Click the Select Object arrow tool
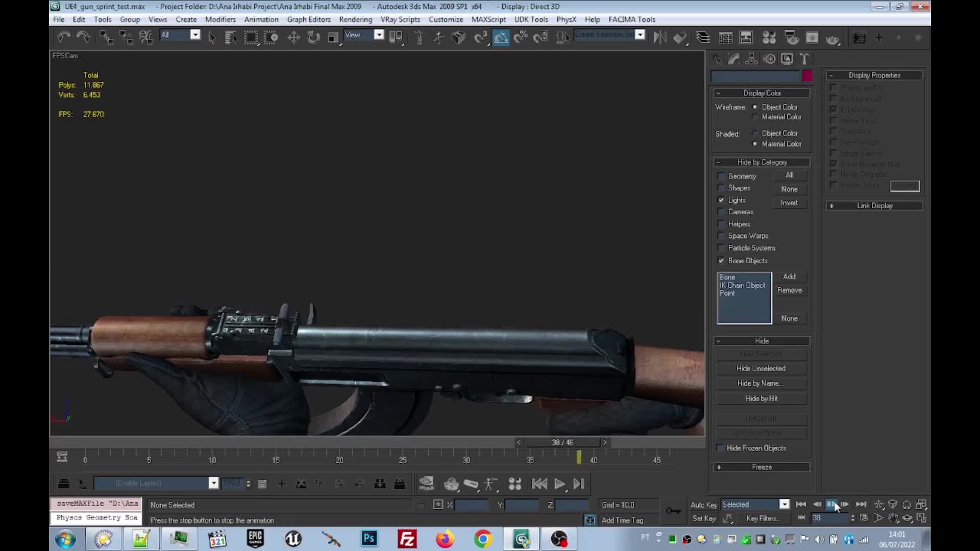This screenshot has width=980, height=551. coord(212,37)
